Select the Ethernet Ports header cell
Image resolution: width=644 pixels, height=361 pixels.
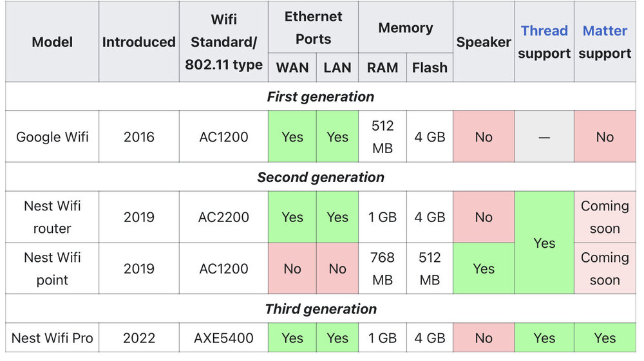[x=313, y=28]
